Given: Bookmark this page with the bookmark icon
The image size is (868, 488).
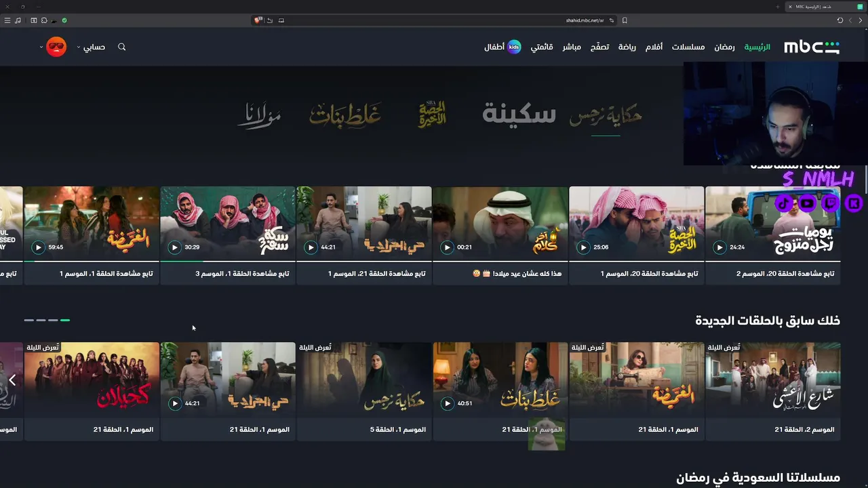Looking at the screenshot, I should [x=625, y=20].
